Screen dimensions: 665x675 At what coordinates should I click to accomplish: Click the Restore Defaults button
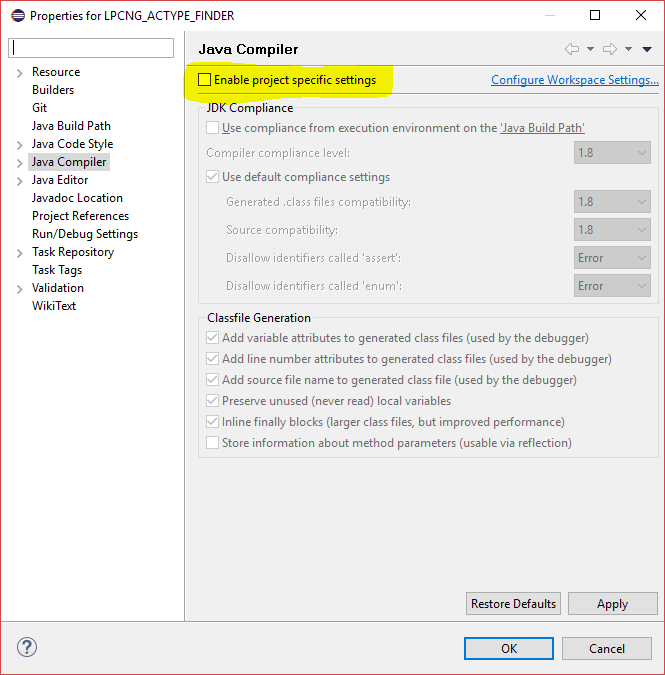(513, 604)
